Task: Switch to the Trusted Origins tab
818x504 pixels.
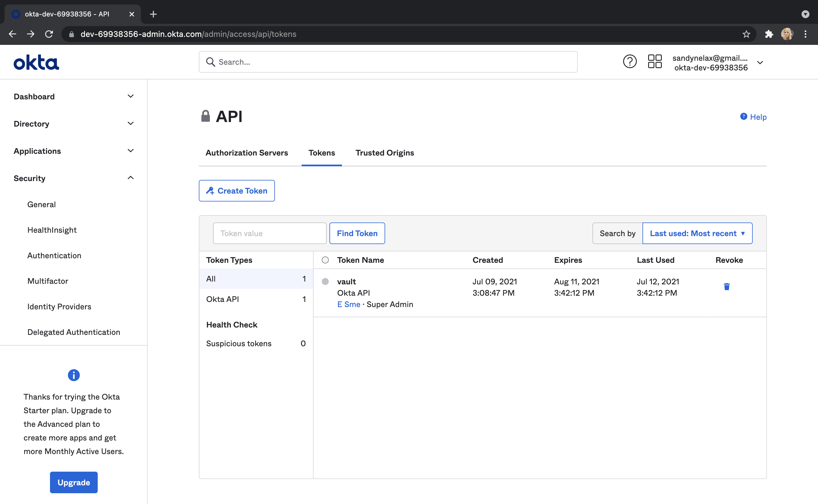Action: coord(384,153)
